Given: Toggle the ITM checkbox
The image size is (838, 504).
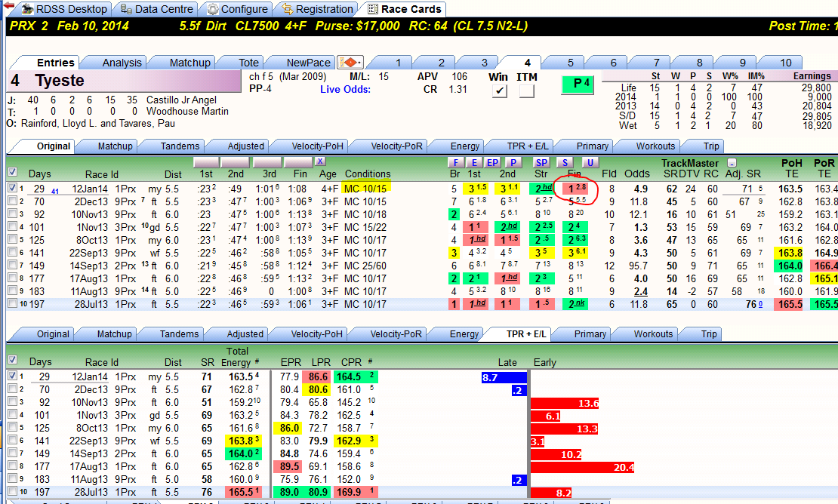Looking at the screenshot, I should click(x=526, y=91).
